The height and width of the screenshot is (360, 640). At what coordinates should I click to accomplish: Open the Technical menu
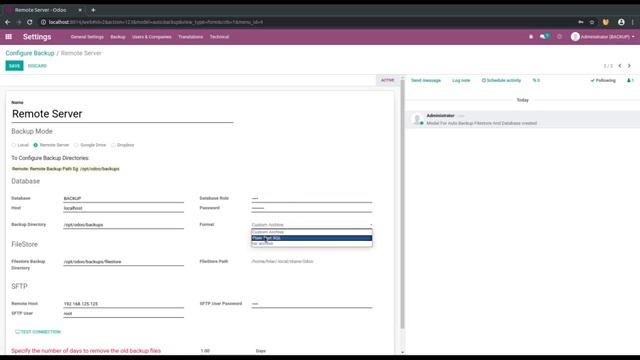tap(219, 37)
